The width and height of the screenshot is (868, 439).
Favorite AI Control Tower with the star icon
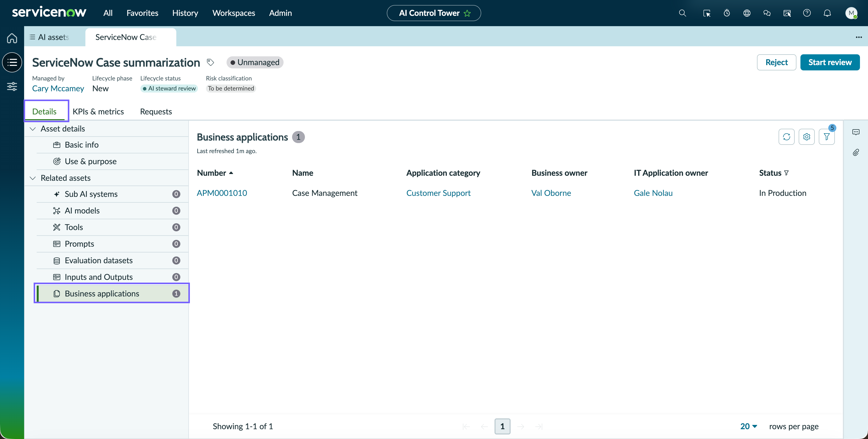coord(467,13)
